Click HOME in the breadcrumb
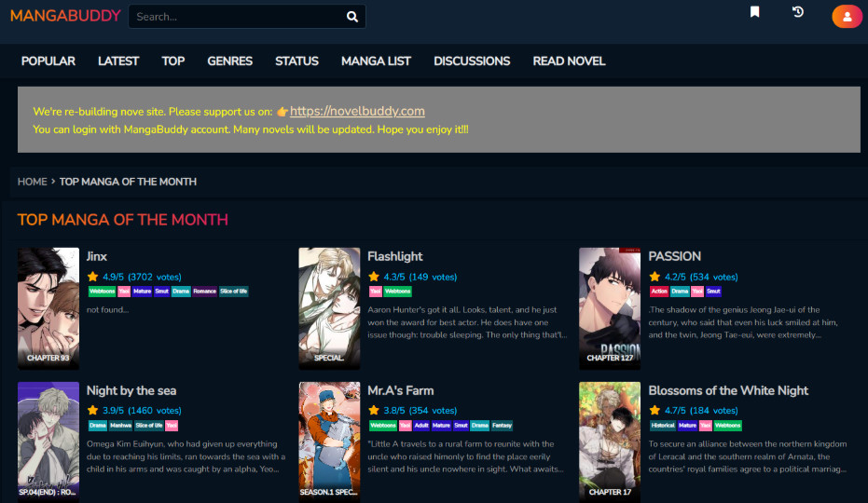 tap(32, 182)
